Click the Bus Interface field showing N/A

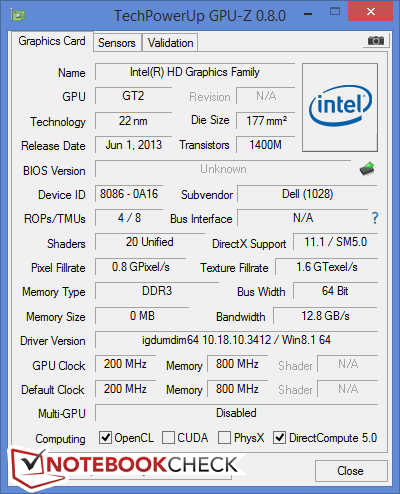click(x=303, y=218)
